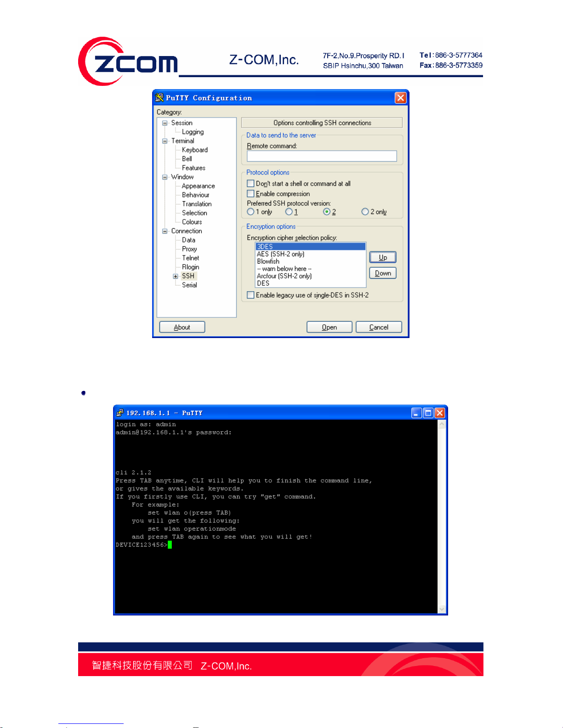Collapse the Terminal category tree node
This screenshot has height=728, width=563.
(165, 141)
